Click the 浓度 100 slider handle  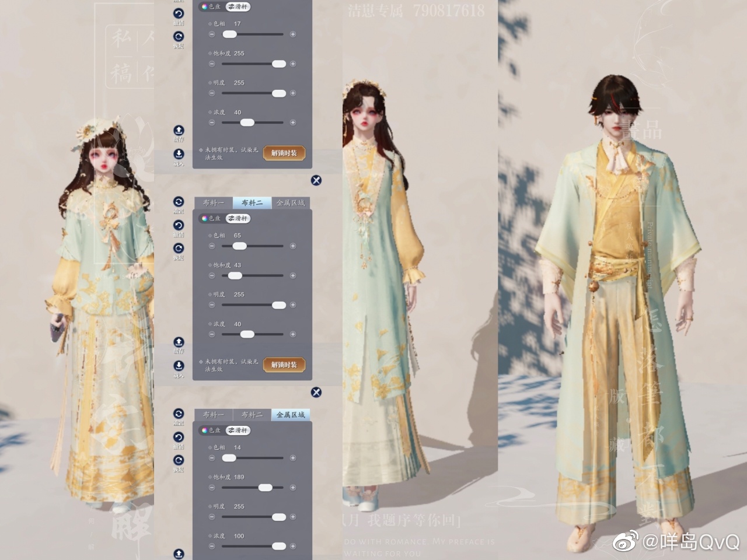[279, 546]
